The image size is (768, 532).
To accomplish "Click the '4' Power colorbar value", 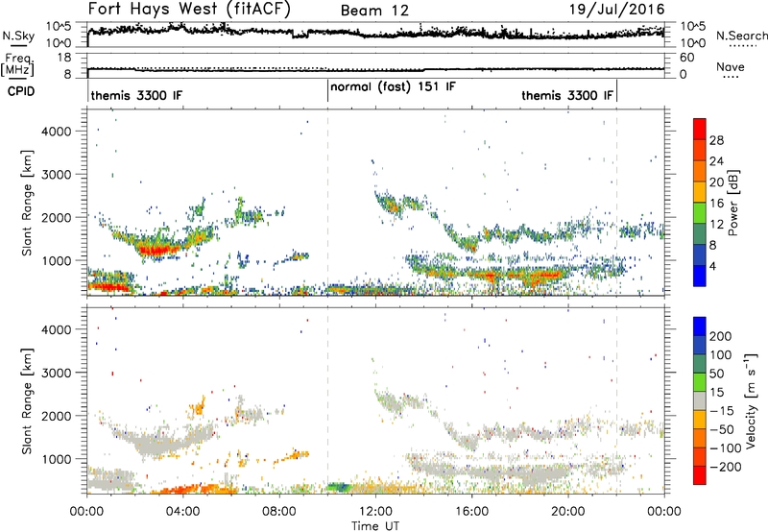I will pos(713,267).
